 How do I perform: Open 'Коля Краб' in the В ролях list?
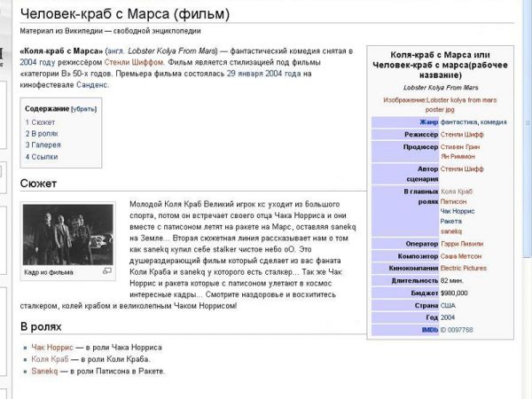click(50, 359)
